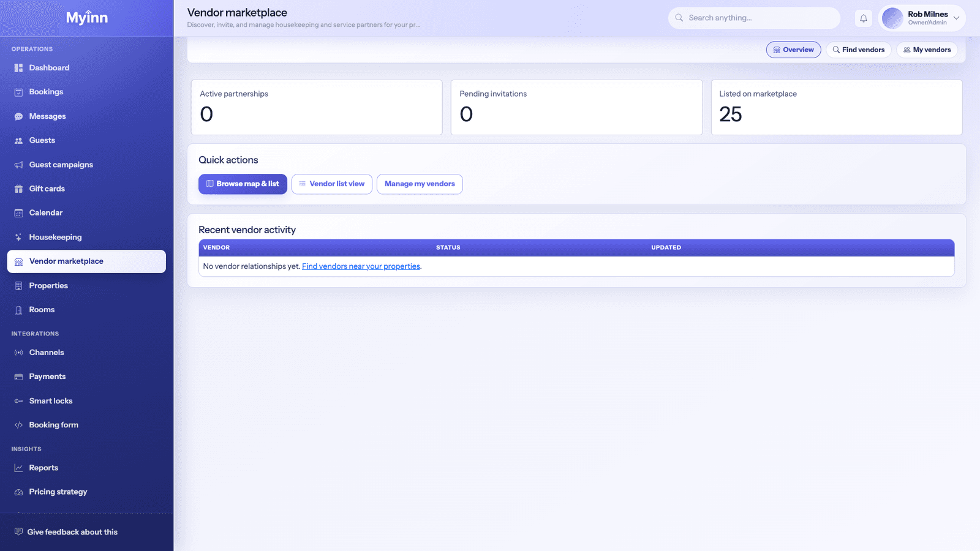This screenshot has height=551, width=980.
Task: Click Rob Milnes profile avatar
Action: coord(892,18)
